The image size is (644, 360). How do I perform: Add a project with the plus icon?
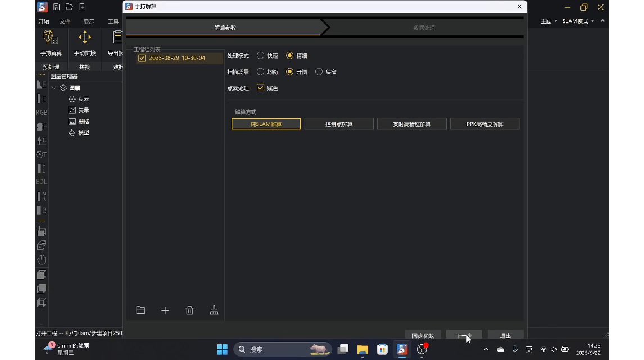click(x=165, y=310)
